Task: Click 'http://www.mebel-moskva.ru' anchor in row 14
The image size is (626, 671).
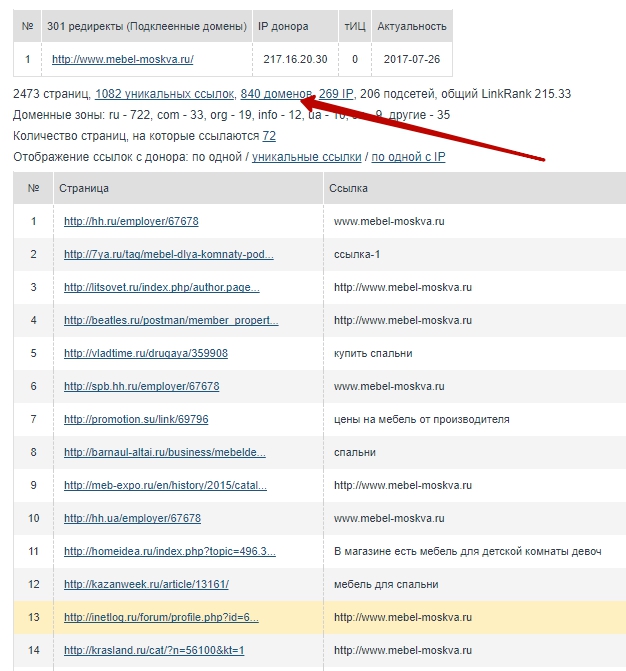Action: point(403,650)
